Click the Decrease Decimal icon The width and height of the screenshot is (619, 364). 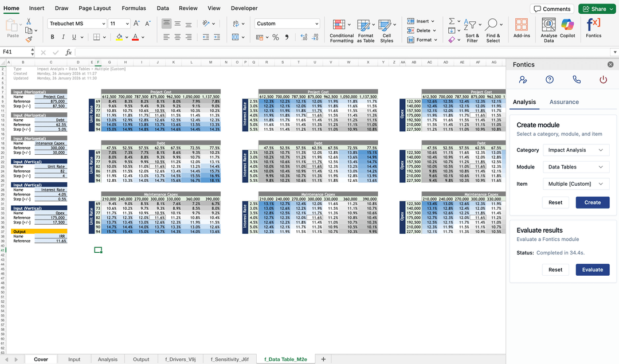(315, 37)
